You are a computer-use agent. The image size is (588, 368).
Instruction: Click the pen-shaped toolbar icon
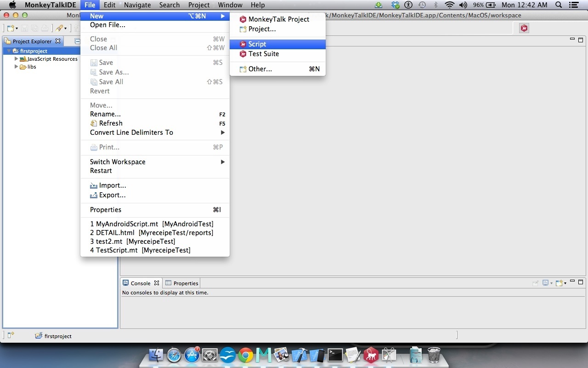(59, 29)
